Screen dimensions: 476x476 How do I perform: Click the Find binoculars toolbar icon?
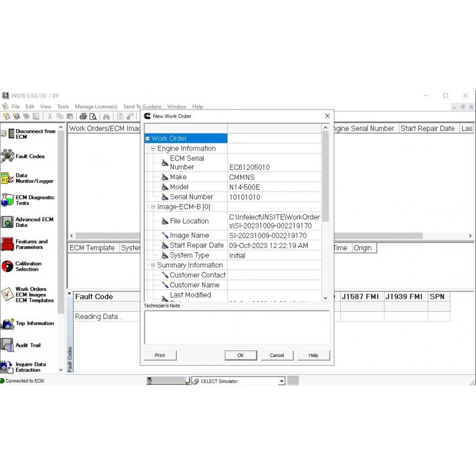[x=106, y=116]
